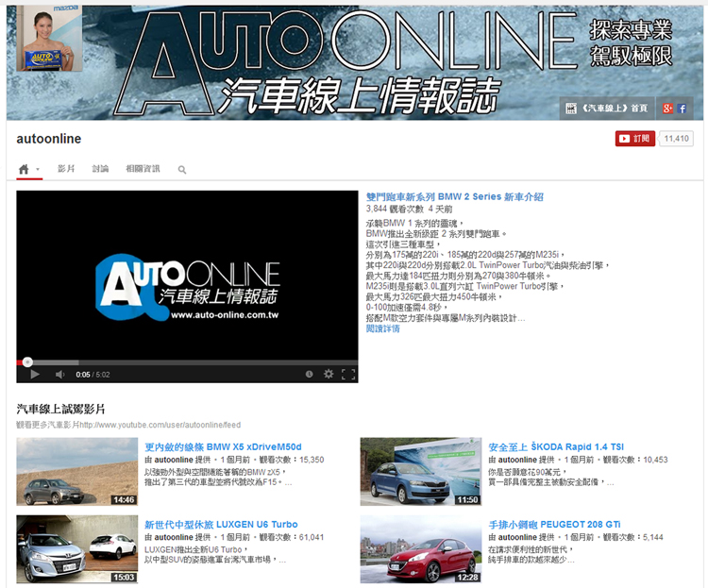Open the BMW X5 xDriveM50d video thumbnail
Screen dimensions: 708x588
coord(77,472)
